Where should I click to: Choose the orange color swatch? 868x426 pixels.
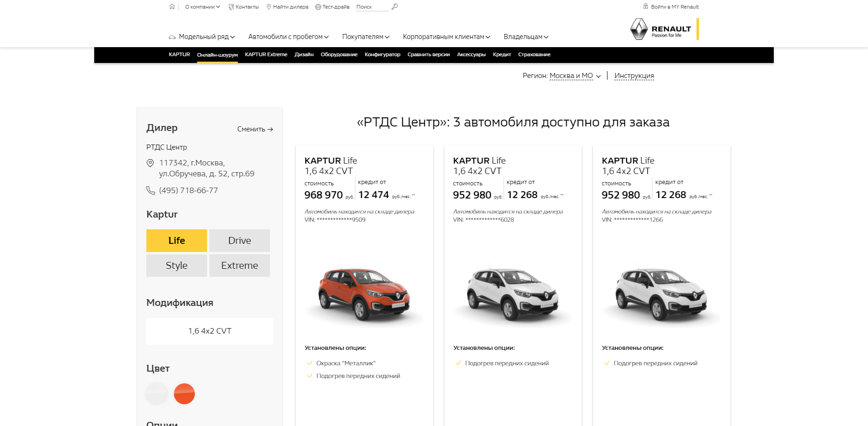coord(184,394)
